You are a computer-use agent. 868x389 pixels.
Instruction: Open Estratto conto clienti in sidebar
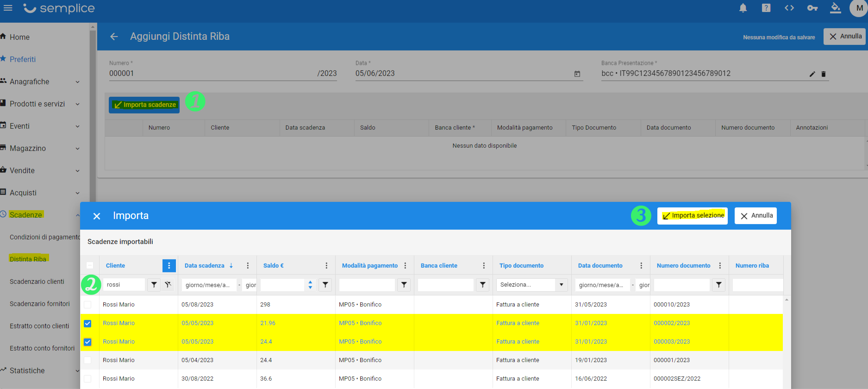[39, 326]
